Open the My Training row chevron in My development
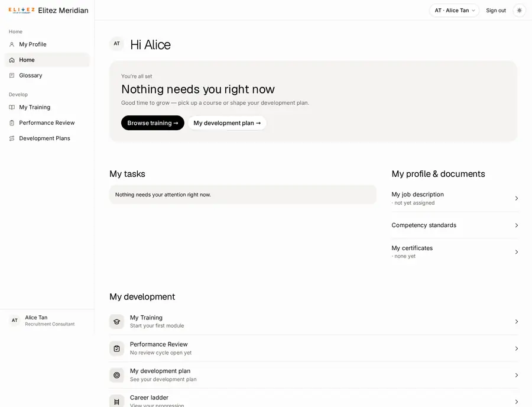The width and height of the screenshot is (532, 407). click(517, 321)
